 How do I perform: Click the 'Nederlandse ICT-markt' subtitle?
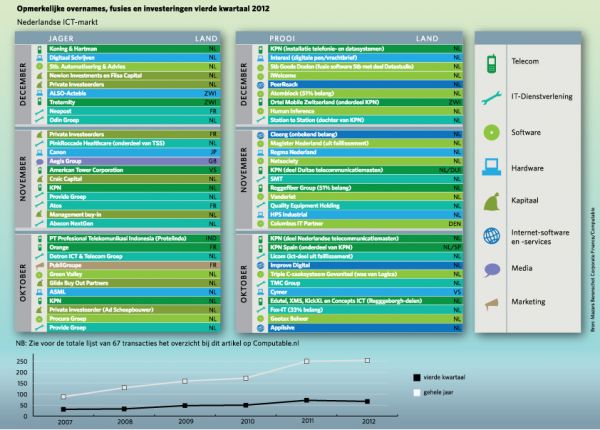pyautogui.click(x=57, y=22)
